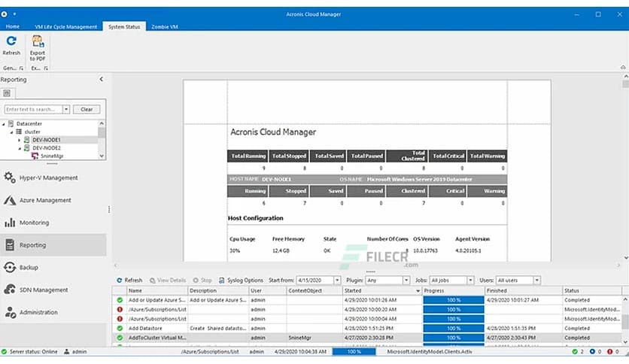Open the Backup section icon
Viewport: 629px width, 364px height.
point(10,267)
